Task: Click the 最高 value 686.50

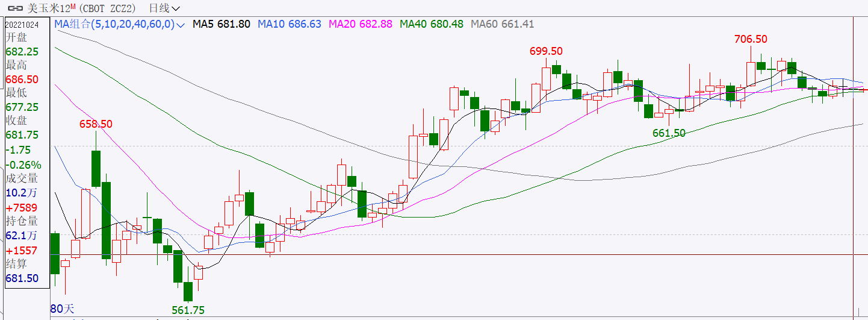Action: pyautogui.click(x=22, y=80)
